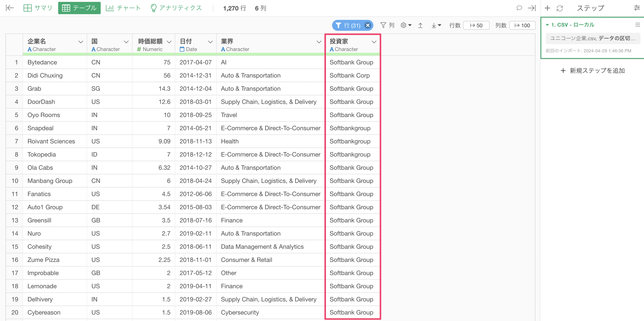This screenshot has width=644, height=321.
Task: Select the Other industry cell
Action: coord(270,273)
